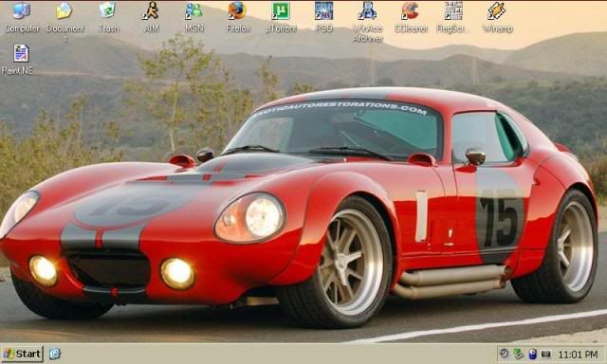
Task: Launch the quick launch browser icon
Action: pos(55,354)
